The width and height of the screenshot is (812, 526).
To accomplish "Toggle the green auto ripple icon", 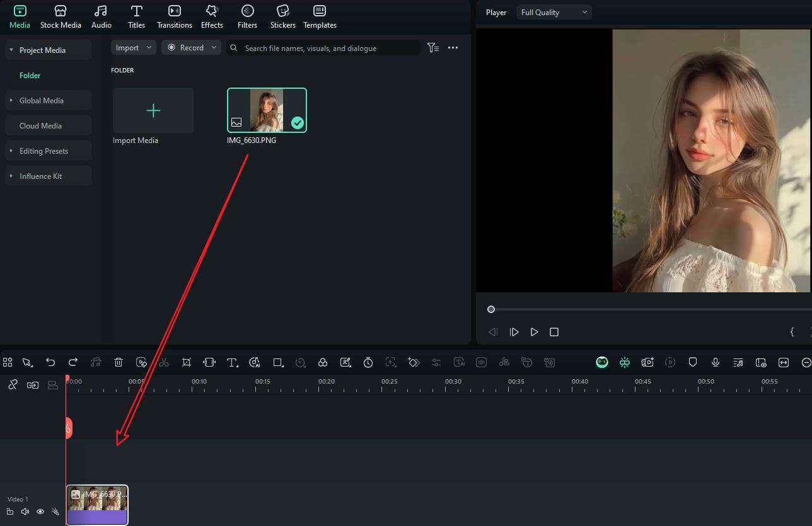I will [x=625, y=362].
